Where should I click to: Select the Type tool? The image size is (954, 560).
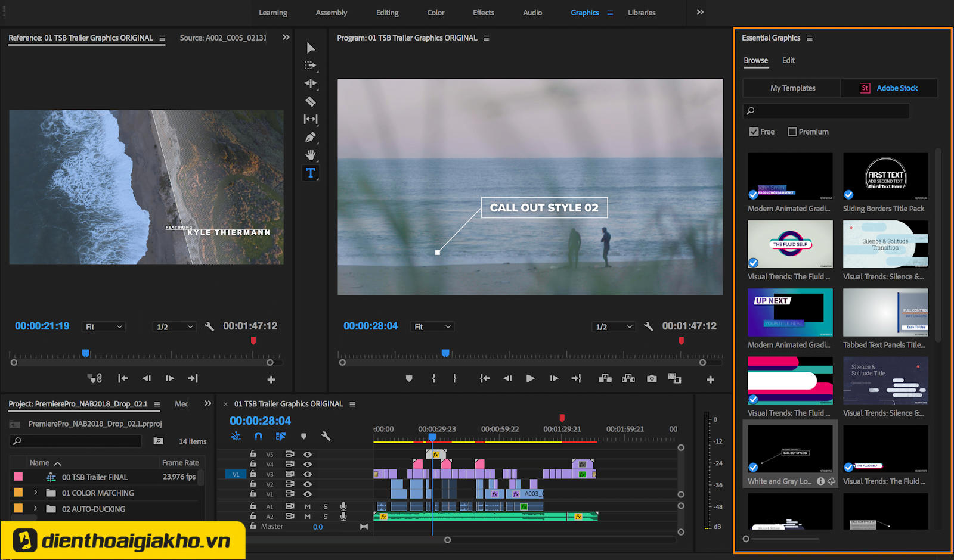[311, 173]
